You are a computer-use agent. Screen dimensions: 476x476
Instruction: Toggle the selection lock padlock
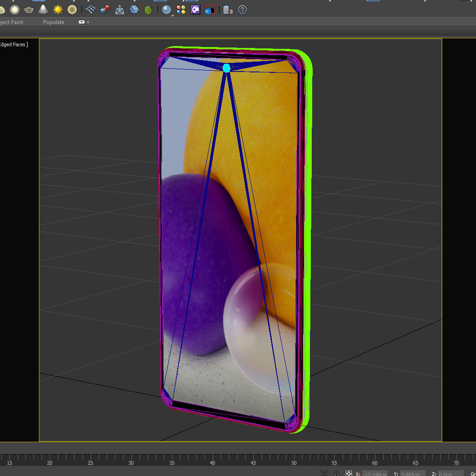[x=337, y=473]
